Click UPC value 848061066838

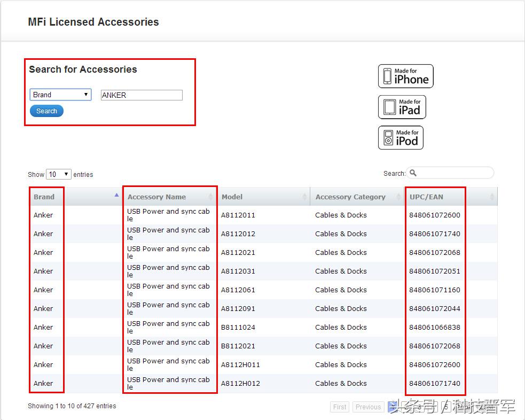point(435,328)
